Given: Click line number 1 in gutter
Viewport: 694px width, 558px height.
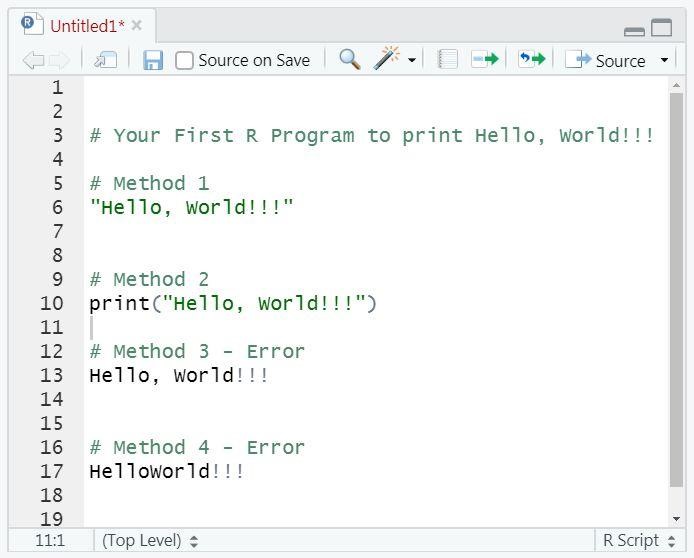Looking at the screenshot, I should [58, 87].
